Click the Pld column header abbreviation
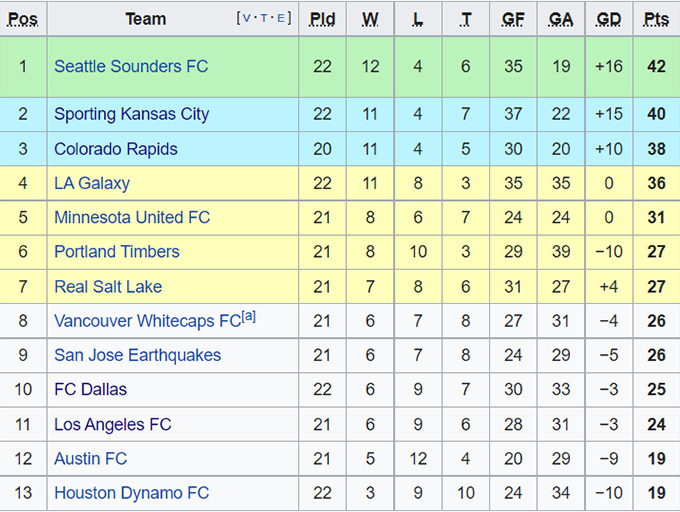This screenshot has height=512, width=680. (322, 19)
